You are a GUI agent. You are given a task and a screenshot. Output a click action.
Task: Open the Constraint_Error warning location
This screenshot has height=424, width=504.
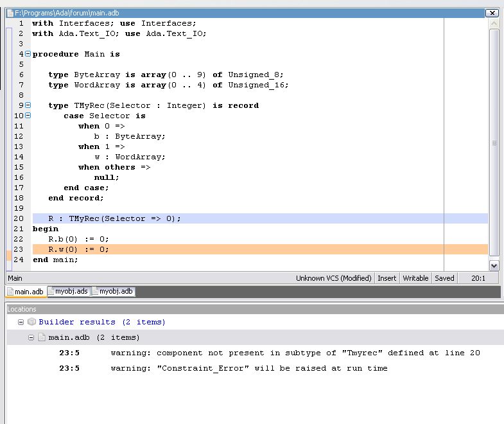(248, 368)
